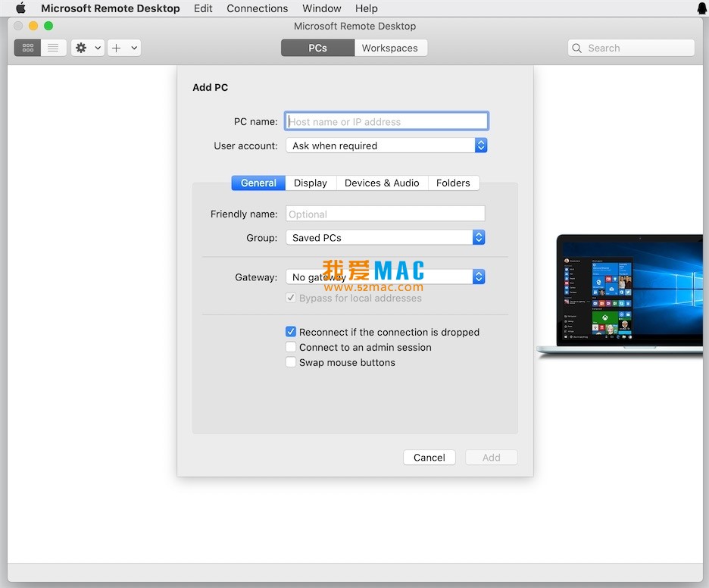
Task: Switch to list view icon in toolbar
Action: point(53,48)
